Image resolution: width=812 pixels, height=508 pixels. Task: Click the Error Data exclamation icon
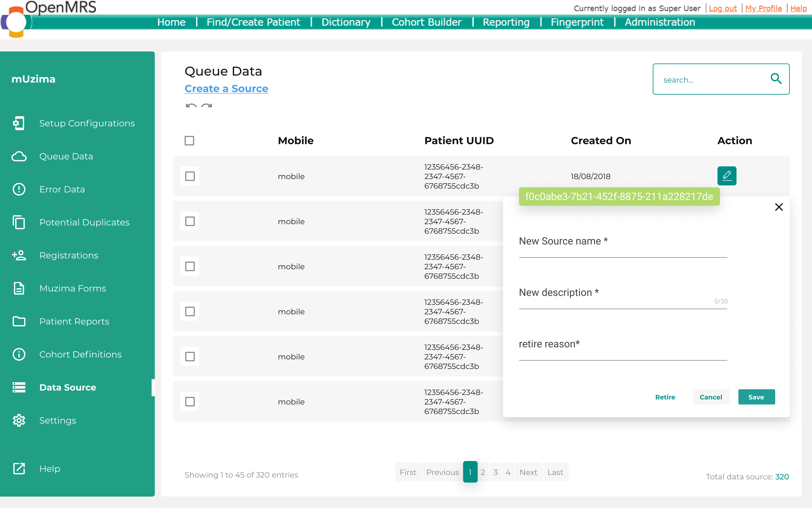click(19, 189)
